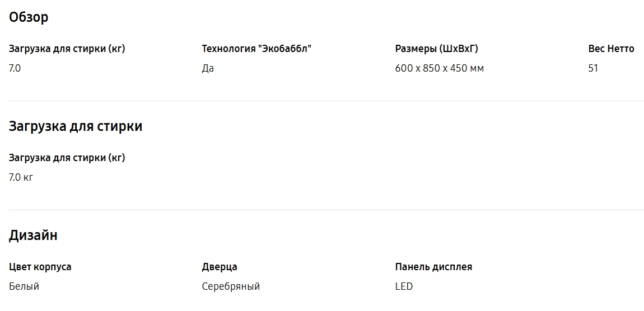Select the "Вес Нетто" label
644x311 pixels.
point(611,49)
